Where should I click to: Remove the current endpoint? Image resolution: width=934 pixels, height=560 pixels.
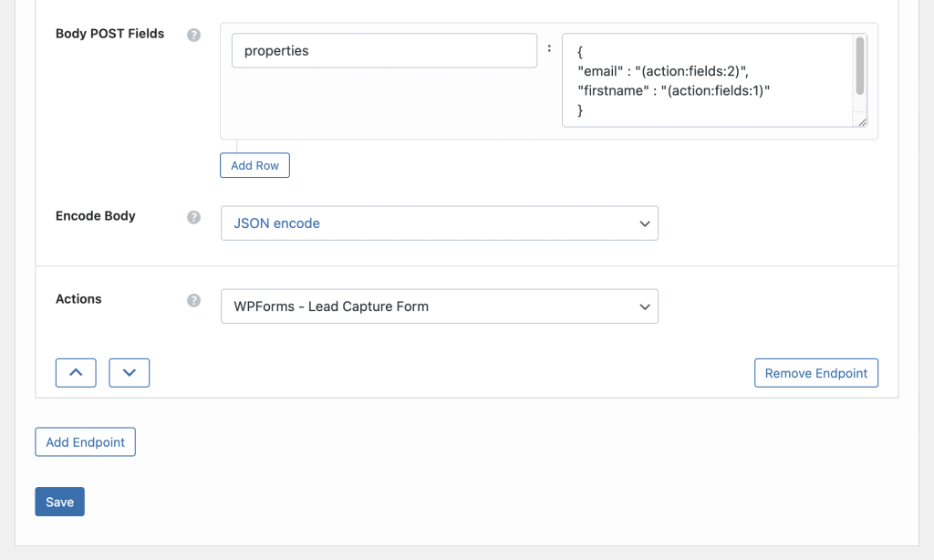(815, 372)
